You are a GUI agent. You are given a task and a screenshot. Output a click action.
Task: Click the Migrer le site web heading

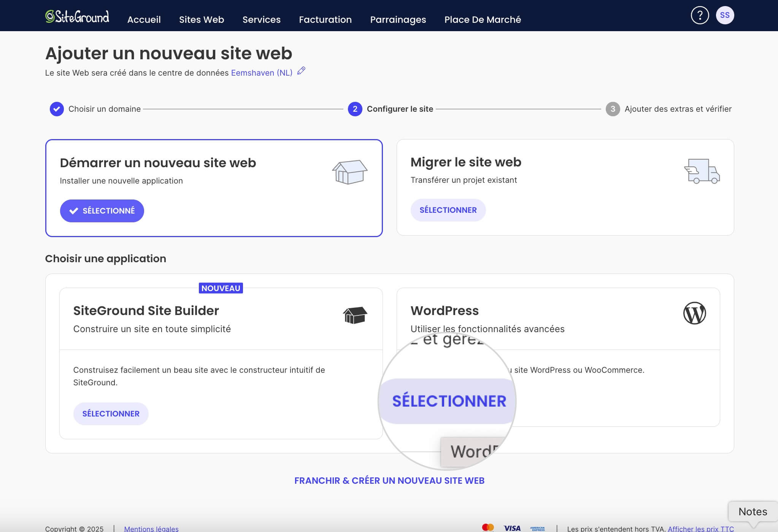466,162
